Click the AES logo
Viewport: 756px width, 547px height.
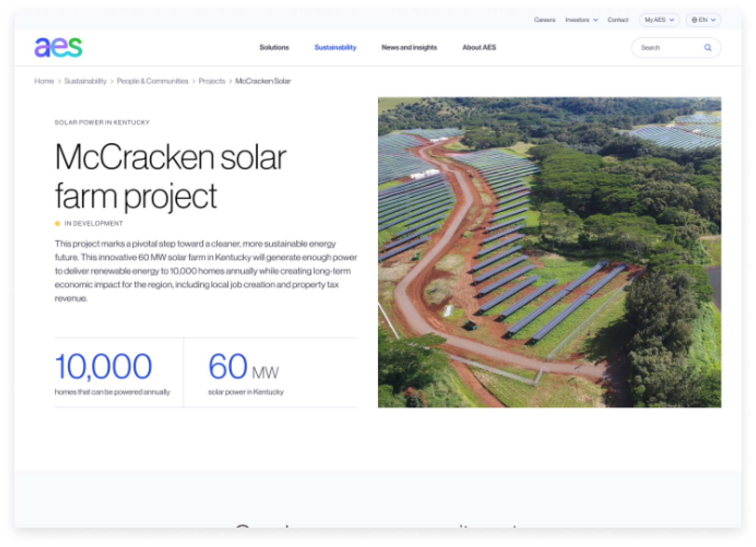(x=58, y=47)
